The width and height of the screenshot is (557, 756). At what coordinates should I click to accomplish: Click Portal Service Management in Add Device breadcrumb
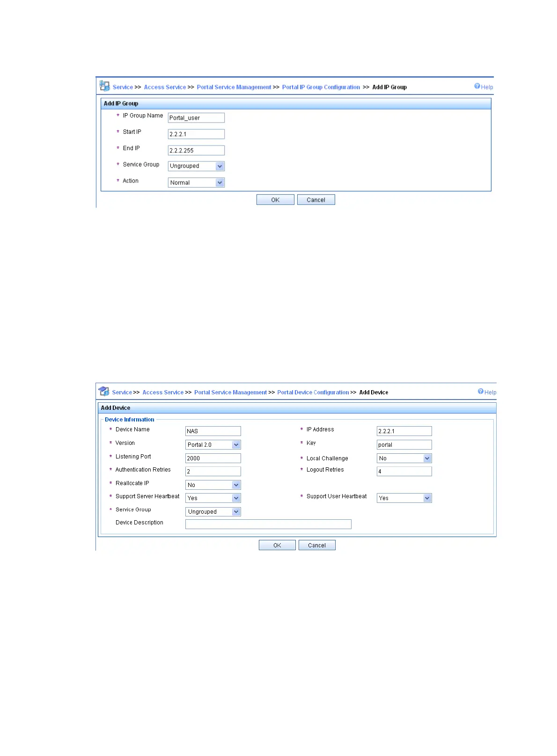[230, 393]
